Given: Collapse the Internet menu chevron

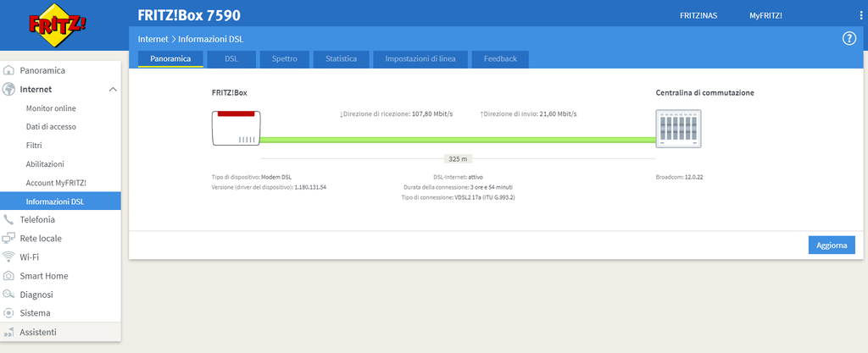Looking at the screenshot, I should click(x=113, y=89).
